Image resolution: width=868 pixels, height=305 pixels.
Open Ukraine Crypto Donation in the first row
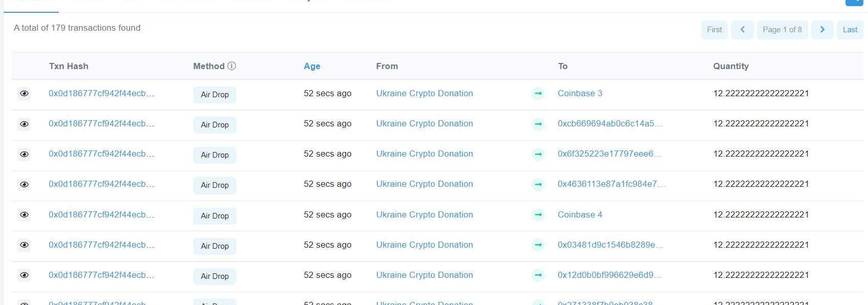click(424, 94)
